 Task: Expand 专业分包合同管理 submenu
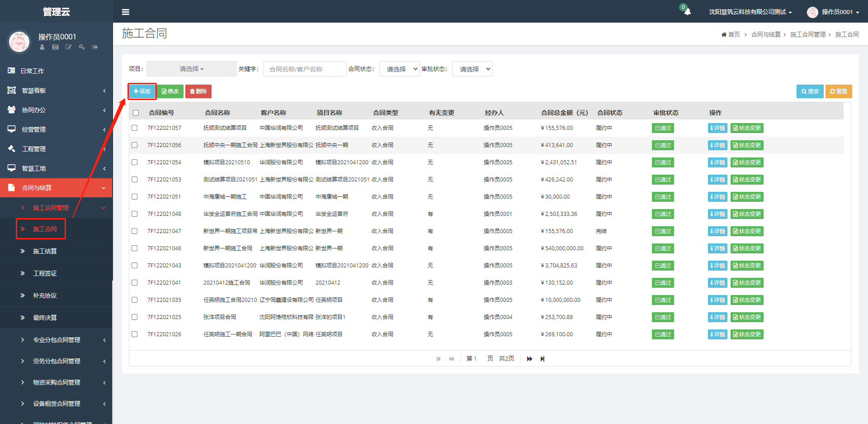click(56, 340)
